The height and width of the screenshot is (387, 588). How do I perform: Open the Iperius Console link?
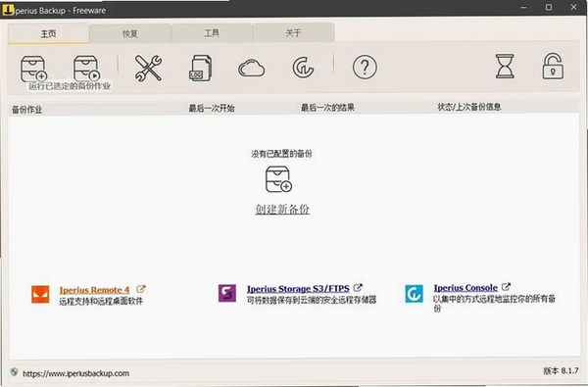click(465, 288)
